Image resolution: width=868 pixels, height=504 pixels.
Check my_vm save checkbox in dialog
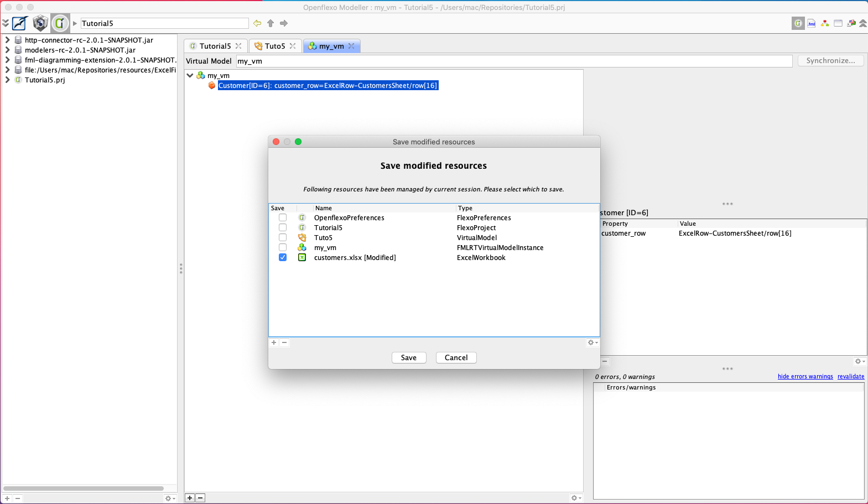point(283,247)
